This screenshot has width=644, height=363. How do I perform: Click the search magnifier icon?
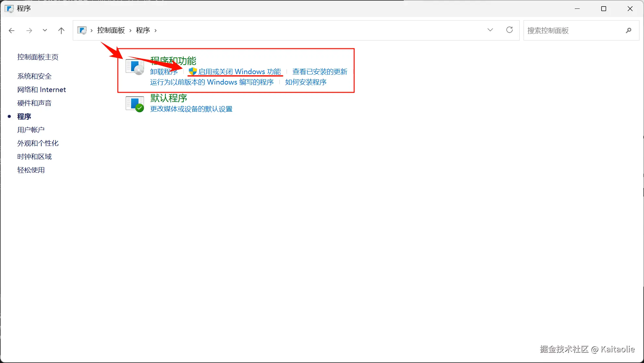coord(628,31)
